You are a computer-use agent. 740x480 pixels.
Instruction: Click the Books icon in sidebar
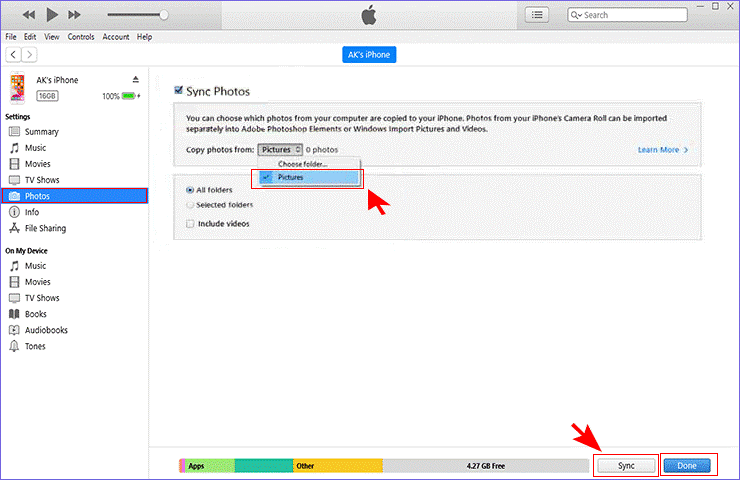(x=15, y=314)
